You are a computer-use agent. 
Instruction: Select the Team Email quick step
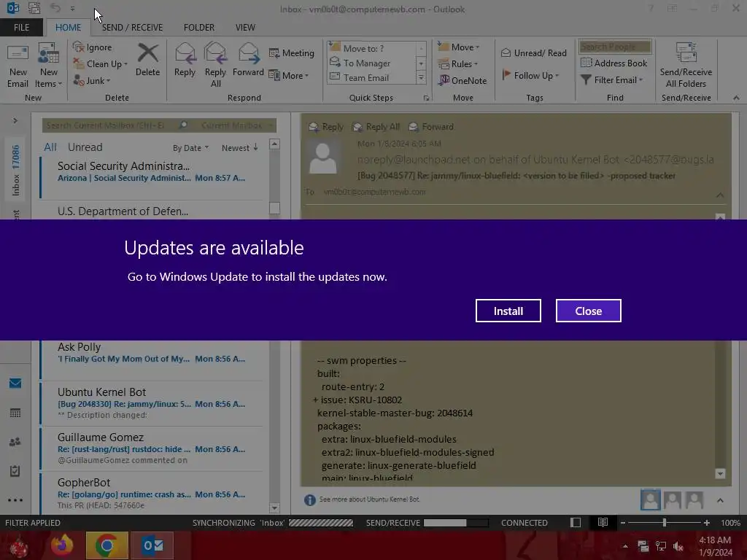371,77
